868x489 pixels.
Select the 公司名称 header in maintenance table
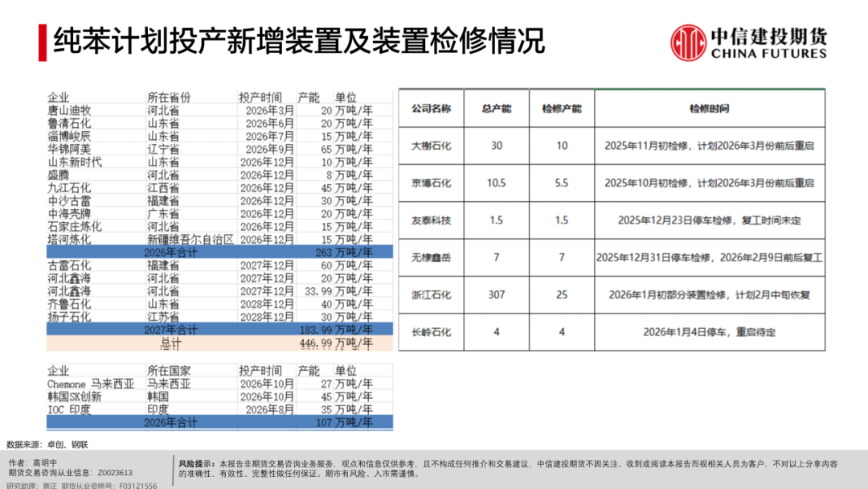[x=432, y=109]
